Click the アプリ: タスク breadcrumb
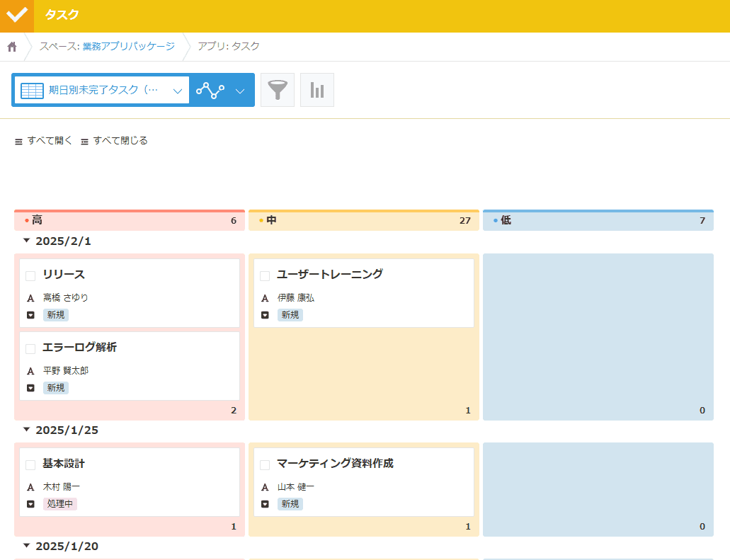Viewport: 730px width, 560px height. click(x=229, y=46)
